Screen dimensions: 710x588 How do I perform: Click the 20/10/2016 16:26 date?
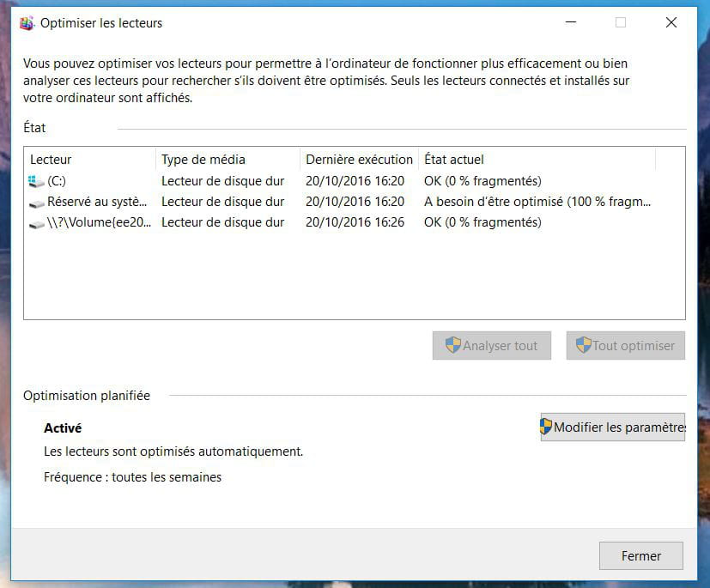[x=355, y=222]
